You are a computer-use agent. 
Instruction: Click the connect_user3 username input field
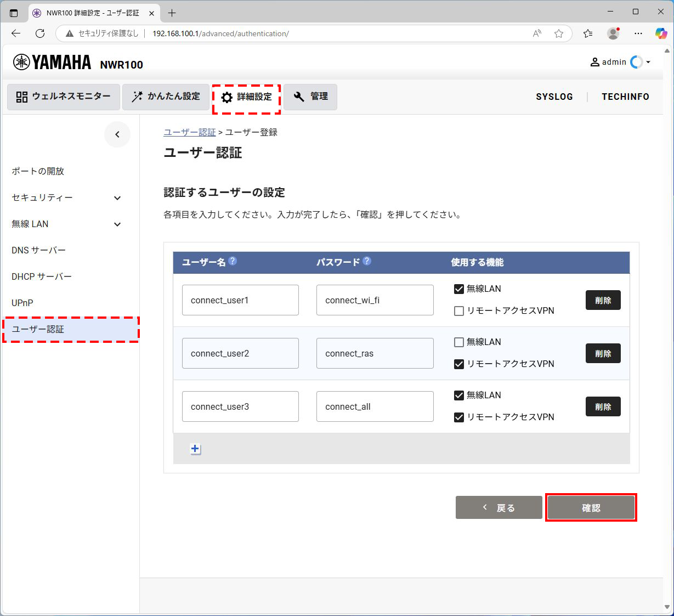(240, 406)
